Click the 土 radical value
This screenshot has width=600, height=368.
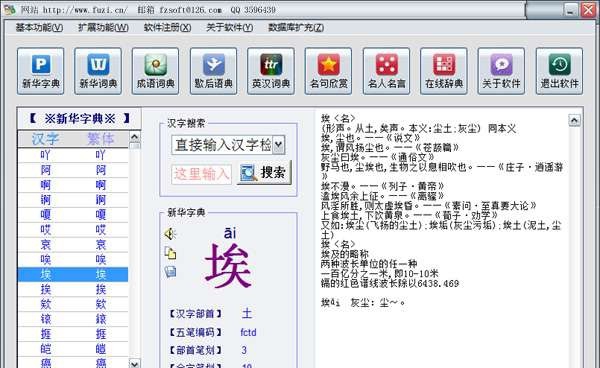coord(247,313)
